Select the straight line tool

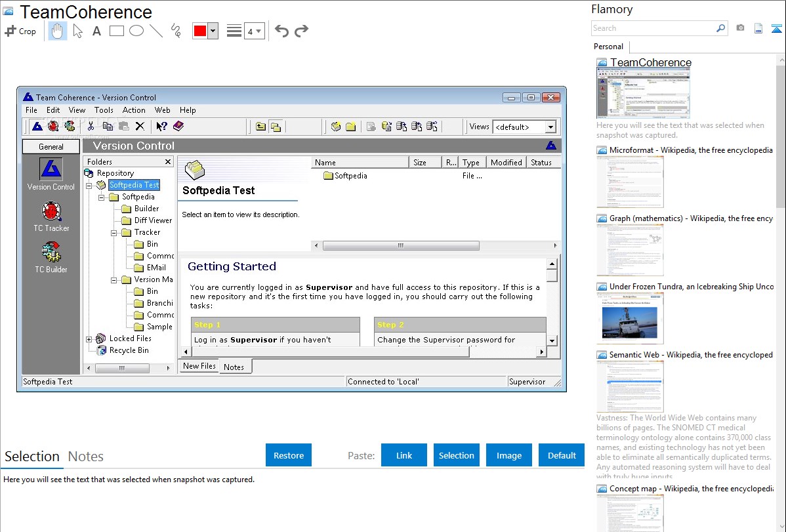pos(156,31)
